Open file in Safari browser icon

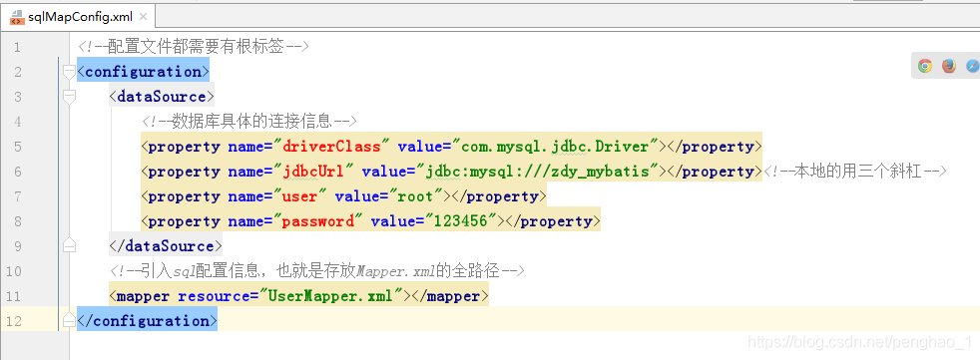coord(972,66)
